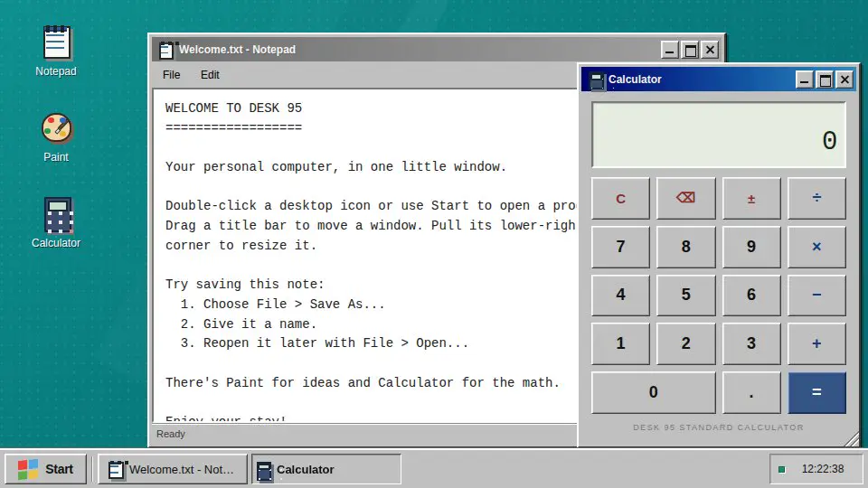
Task: Tap digit 1 on Calculator
Action: coord(620,343)
